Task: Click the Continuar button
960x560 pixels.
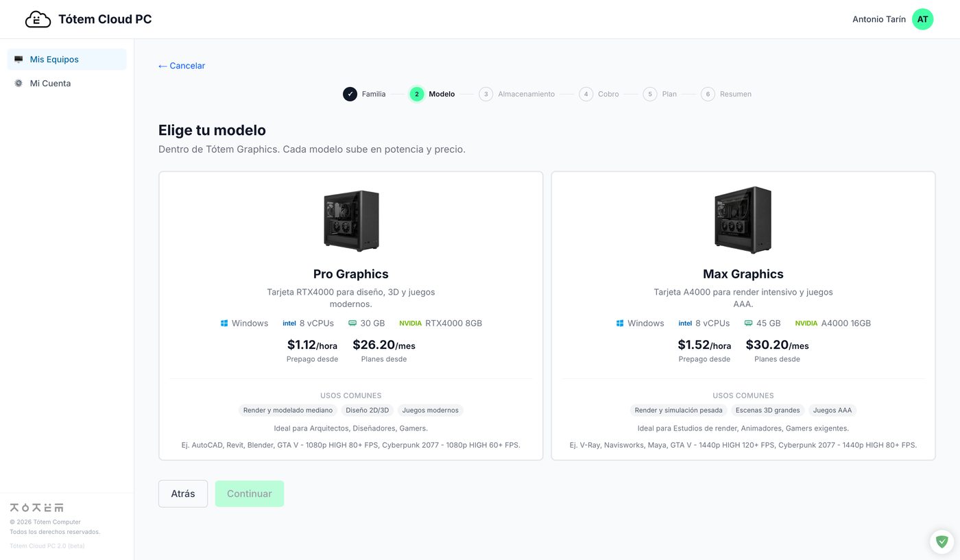Action: (250, 494)
